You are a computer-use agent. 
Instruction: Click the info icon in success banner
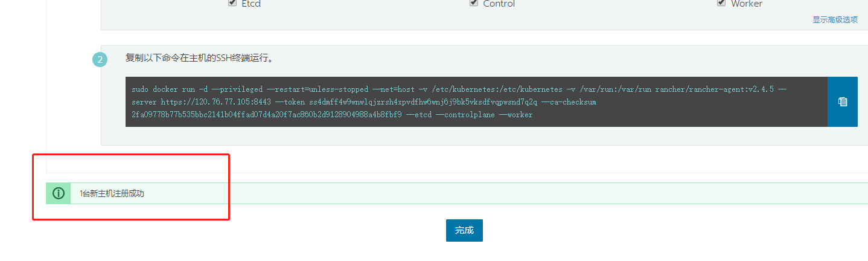59,193
